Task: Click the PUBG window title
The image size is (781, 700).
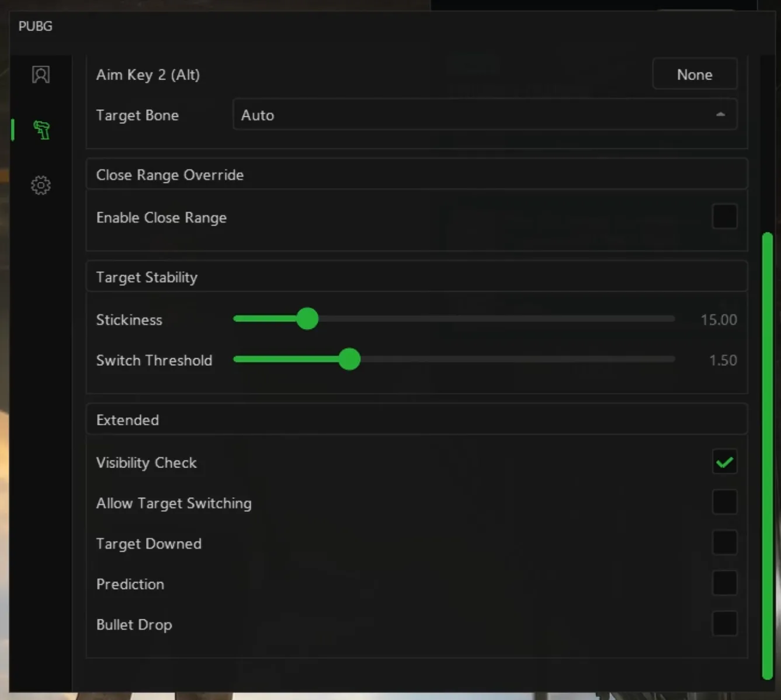Action: point(35,26)
